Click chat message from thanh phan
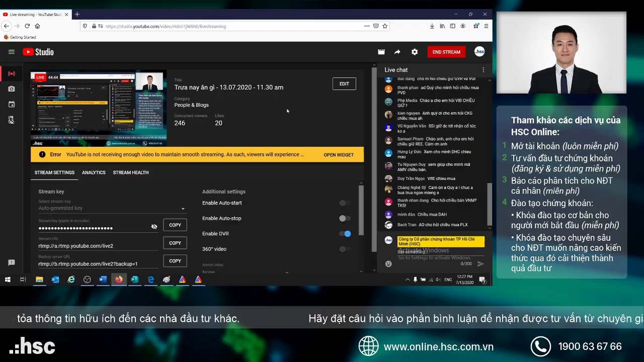 (433, 90)
